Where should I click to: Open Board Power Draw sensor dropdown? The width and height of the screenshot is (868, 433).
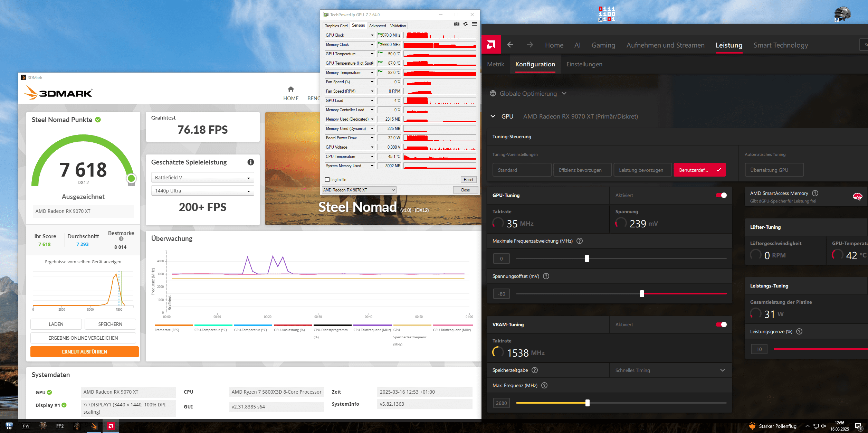click(372, 138)
